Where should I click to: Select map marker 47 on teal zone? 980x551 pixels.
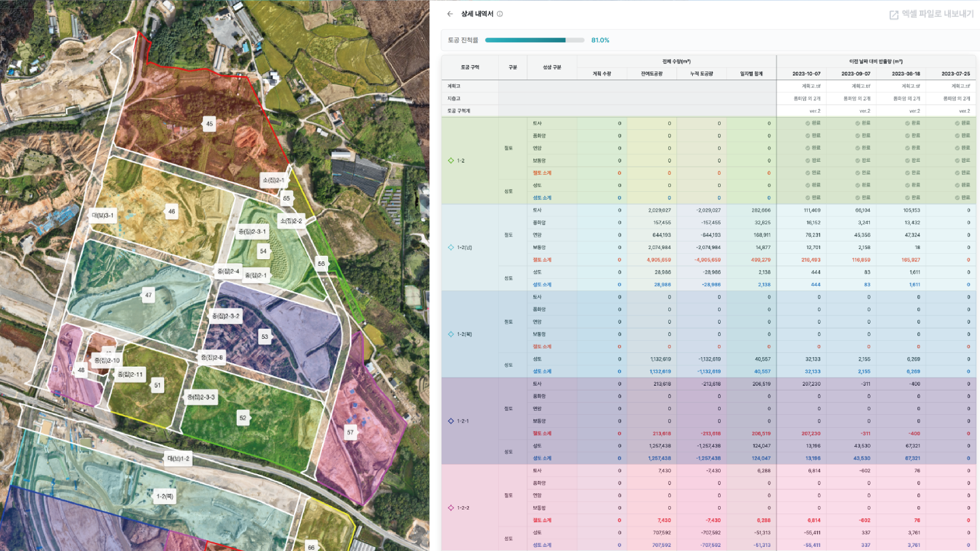(148, 295)
